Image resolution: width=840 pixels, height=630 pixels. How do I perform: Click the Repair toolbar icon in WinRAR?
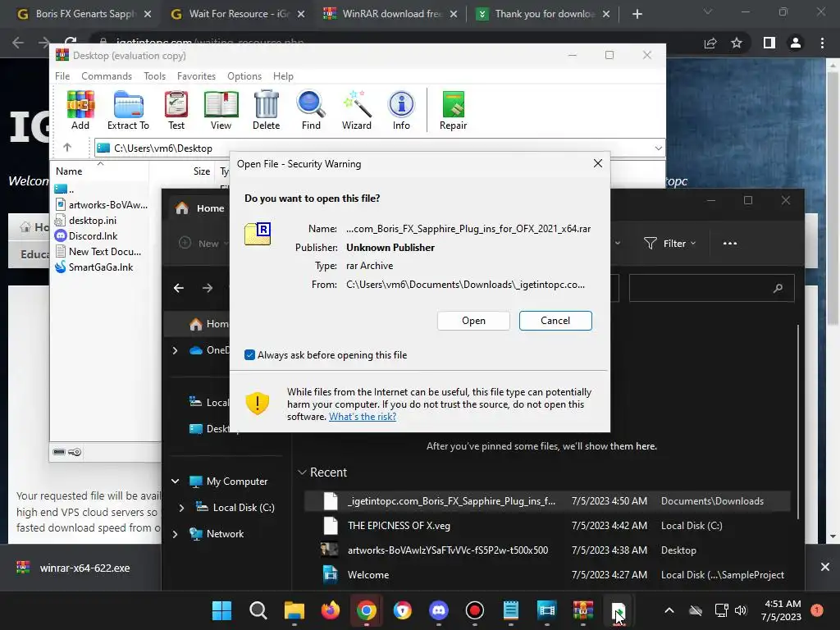(x=453, y=111)
